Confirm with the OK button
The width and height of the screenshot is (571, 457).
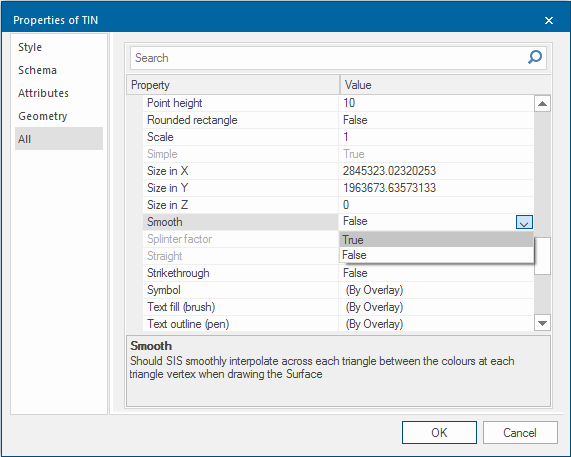pyautogui.click(x=439, y=433)
